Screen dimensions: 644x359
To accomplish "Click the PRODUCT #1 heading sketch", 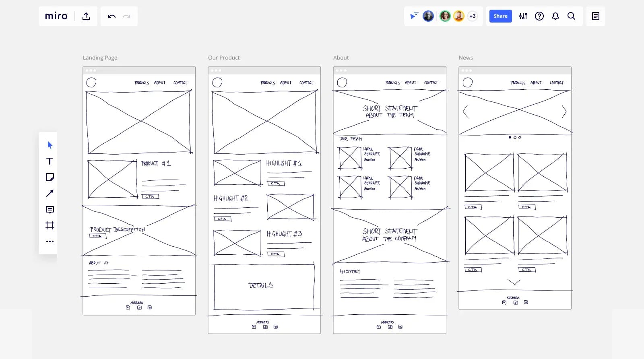I will tap(156, 163).
